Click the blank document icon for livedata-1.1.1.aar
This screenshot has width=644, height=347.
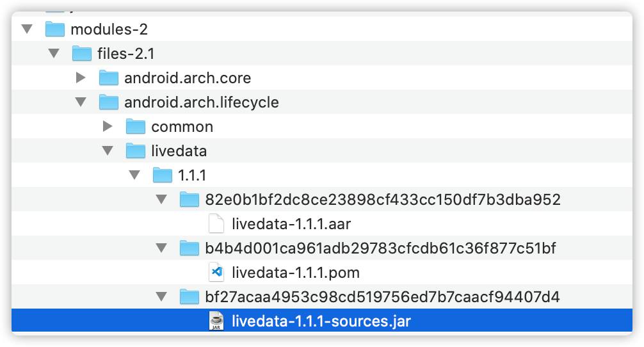pyautogui.click(x=217, y=223)
